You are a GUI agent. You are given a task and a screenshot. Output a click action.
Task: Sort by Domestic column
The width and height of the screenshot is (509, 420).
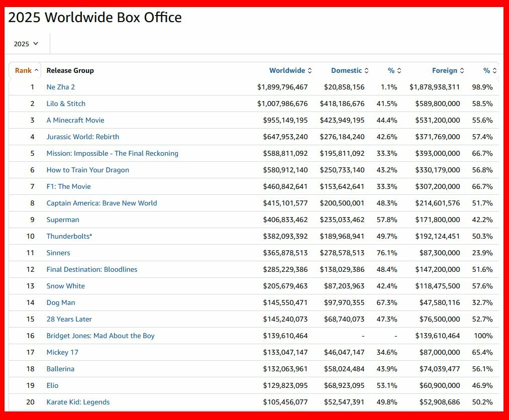pyautogui.click(x=350, y=70)
